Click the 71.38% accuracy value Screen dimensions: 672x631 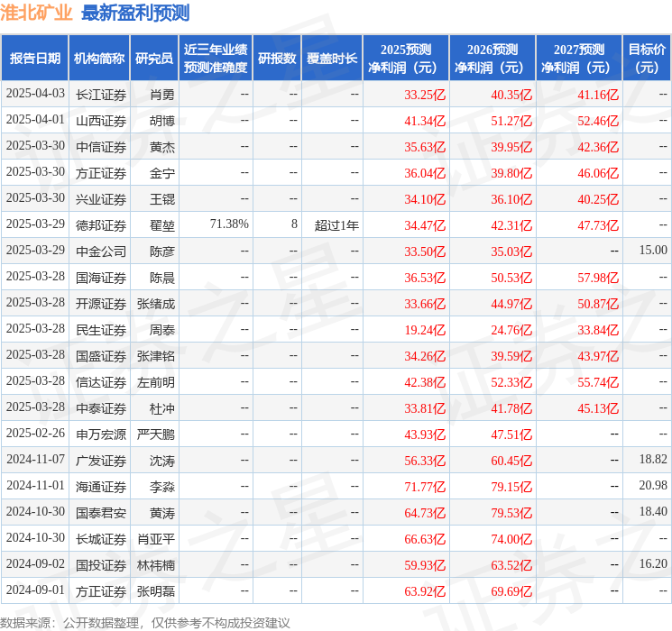pyautogui.click(x=229, y=224)
